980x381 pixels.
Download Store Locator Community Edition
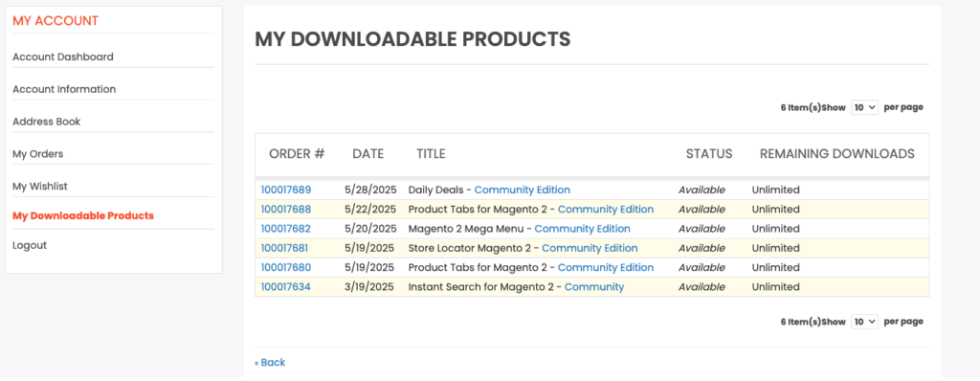[x=590, y=248]
